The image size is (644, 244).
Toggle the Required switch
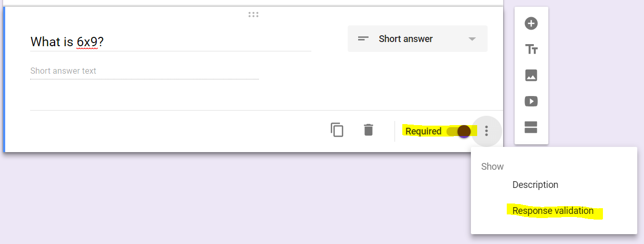tap(458, 131)
